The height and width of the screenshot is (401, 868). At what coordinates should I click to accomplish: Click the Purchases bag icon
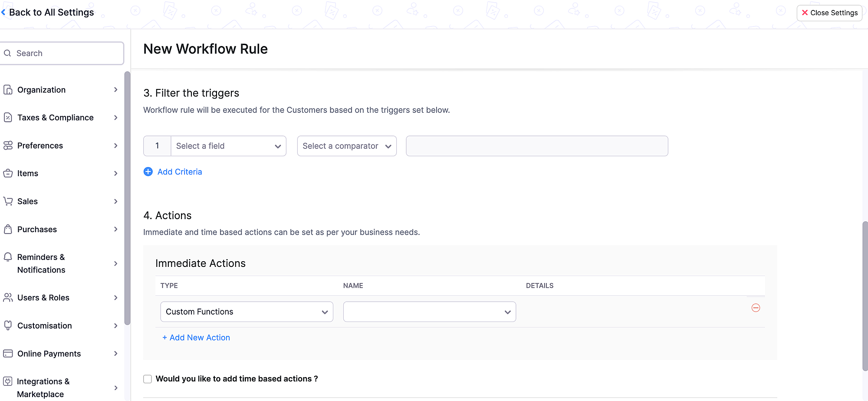tap(8, 229)
